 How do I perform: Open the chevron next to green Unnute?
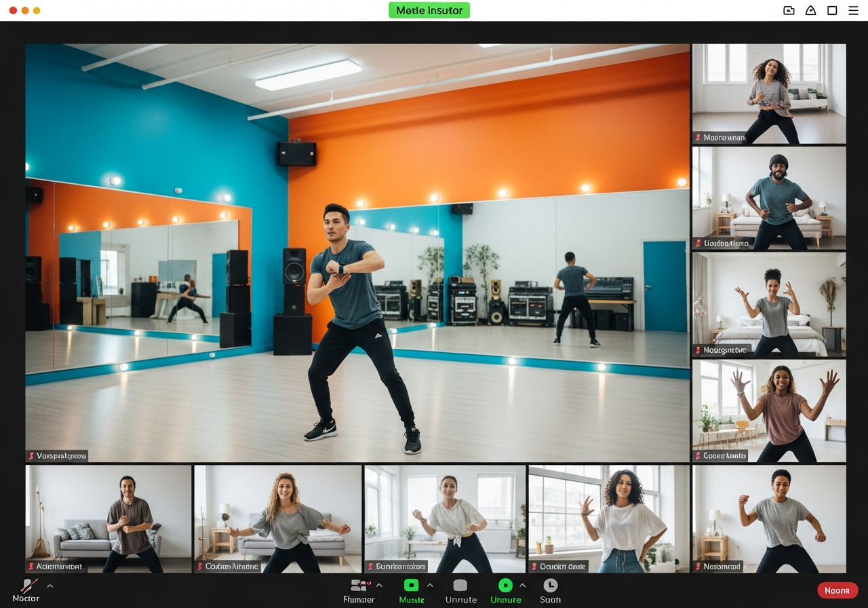coord(523,586)
